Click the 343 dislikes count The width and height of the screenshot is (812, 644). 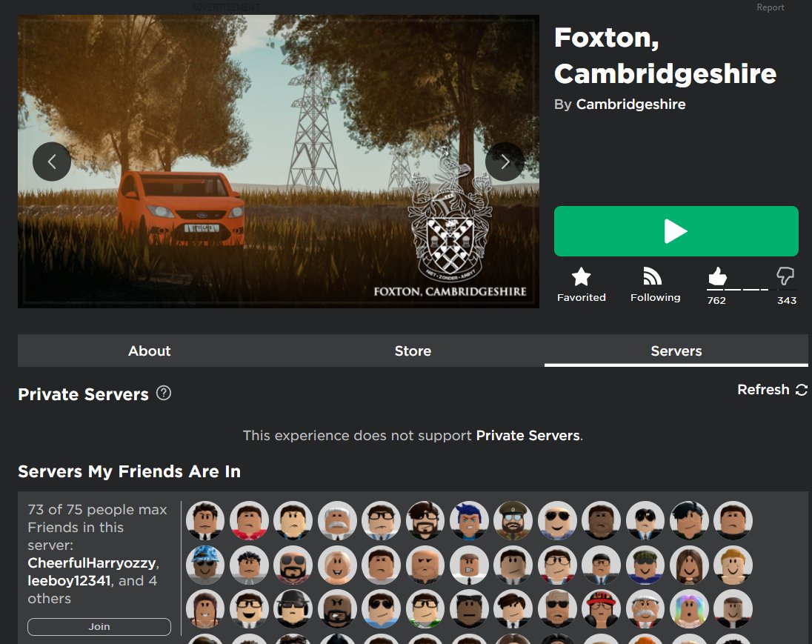pos(787,300)
